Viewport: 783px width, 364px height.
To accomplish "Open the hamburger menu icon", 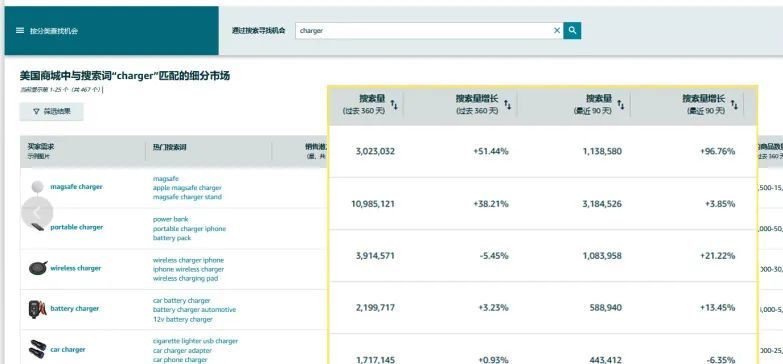I will coord(20,30).
